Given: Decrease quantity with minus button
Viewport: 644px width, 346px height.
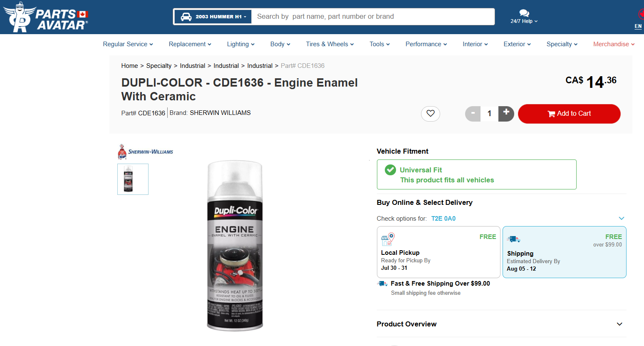Looking at the screenshot, I should pos(473,113).
